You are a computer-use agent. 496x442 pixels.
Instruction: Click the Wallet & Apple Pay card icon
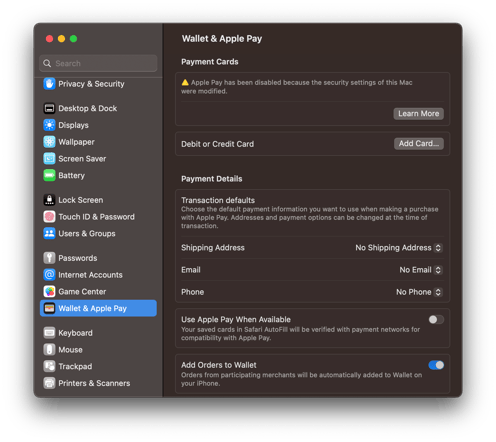pos(49,308)
